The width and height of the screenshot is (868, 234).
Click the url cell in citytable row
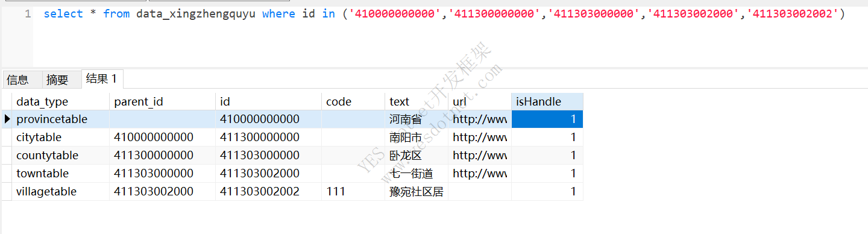(x=479, y=138)
